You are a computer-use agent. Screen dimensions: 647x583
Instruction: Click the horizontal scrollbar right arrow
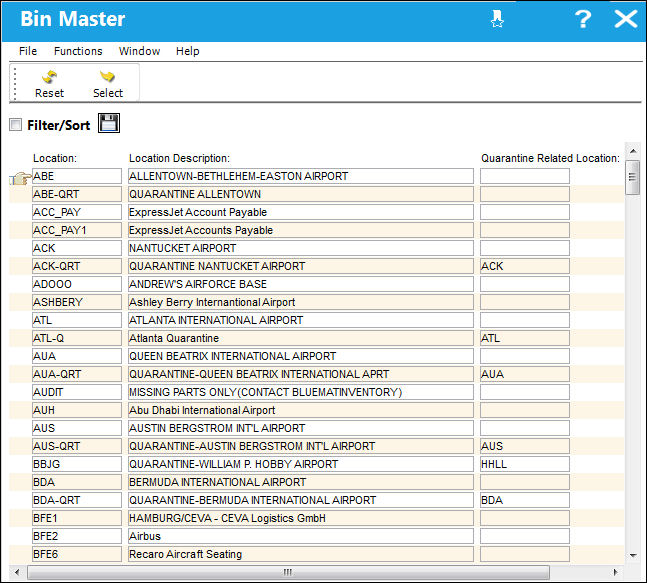pos(615,572)
